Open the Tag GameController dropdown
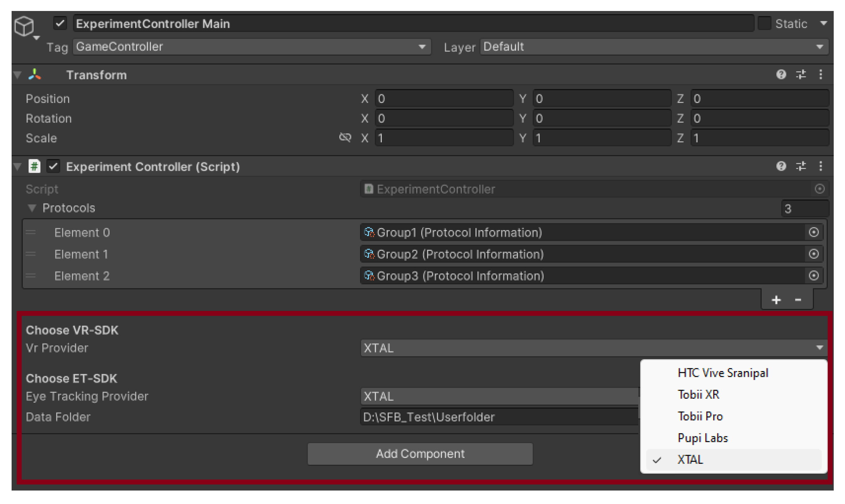Image resolution: width=845 pixels, height=504 pixels. pos(252,46)
